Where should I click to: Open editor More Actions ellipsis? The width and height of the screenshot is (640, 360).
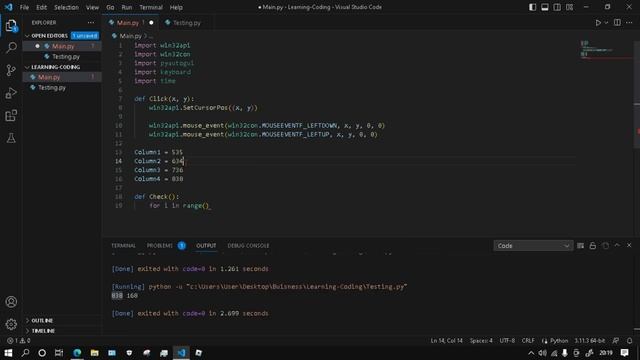pos(629,23)
